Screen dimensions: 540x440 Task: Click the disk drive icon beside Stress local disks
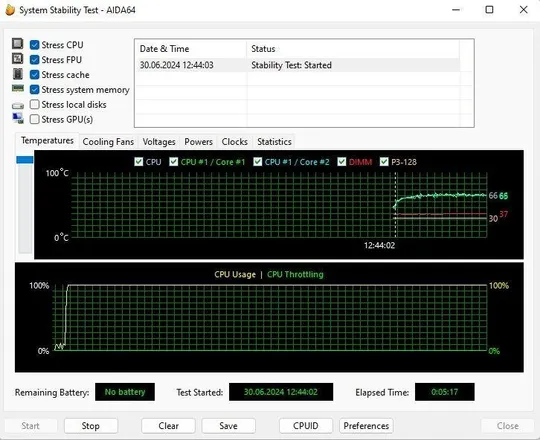(18, 105)
